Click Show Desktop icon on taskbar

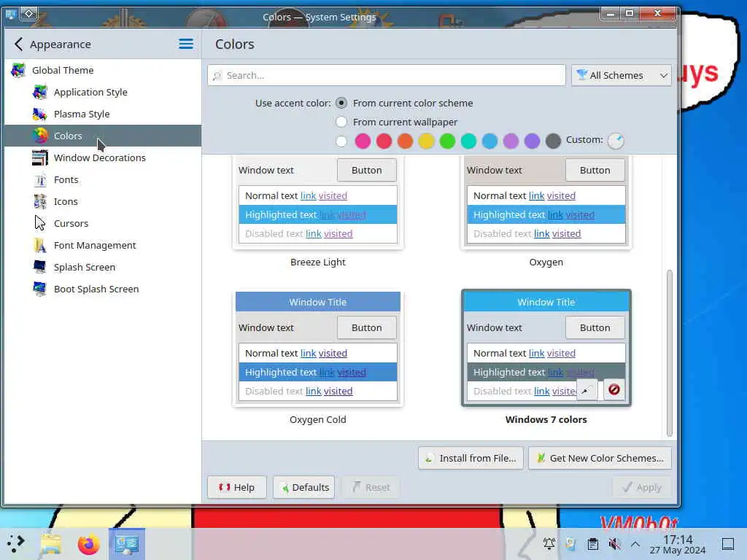[727, 544]
